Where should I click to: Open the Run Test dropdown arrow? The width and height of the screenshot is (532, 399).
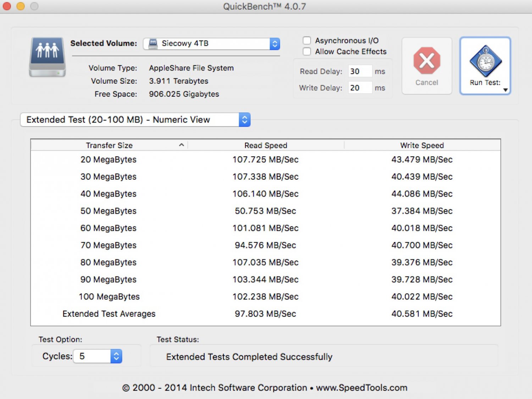[505, 90]
